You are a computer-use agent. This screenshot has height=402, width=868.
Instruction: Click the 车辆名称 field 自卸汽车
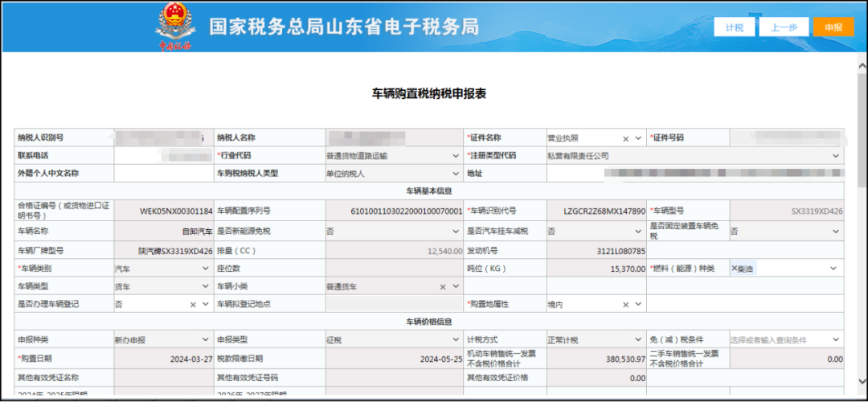(163, 232)
